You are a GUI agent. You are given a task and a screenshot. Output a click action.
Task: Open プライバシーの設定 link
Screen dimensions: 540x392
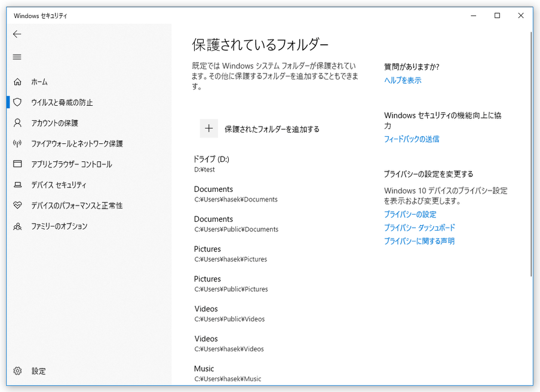(x=410, y=215)
